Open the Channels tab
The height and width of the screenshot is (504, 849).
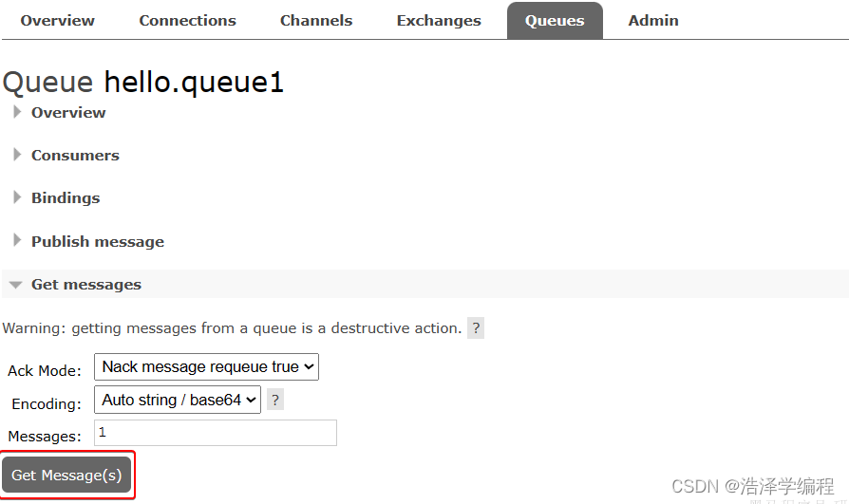[x=316, y=21]
